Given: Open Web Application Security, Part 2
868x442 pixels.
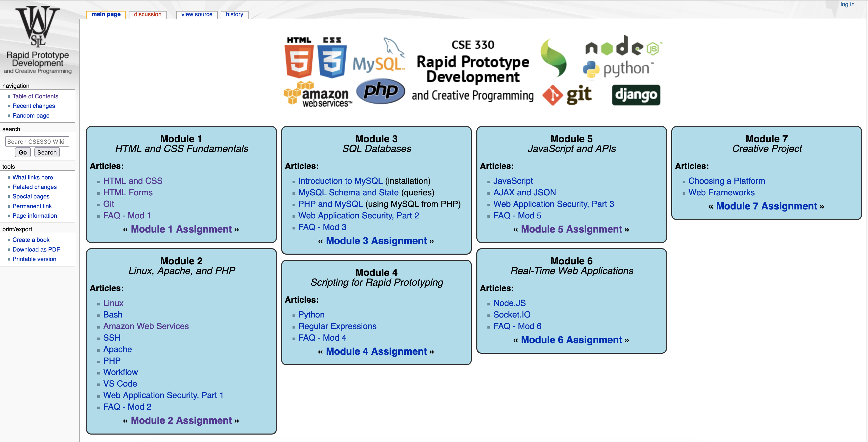Looking at the screenshot, I should coord(358,216).
